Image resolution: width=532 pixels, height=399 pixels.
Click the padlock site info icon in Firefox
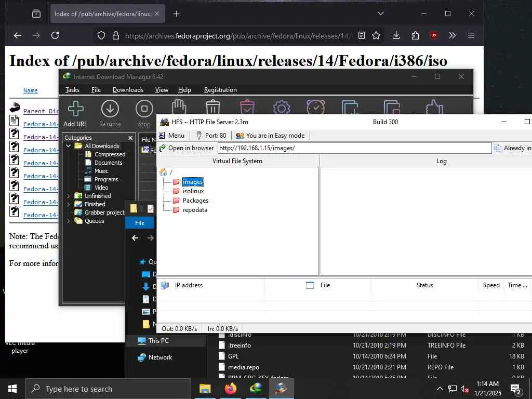[x=116, y=36]
